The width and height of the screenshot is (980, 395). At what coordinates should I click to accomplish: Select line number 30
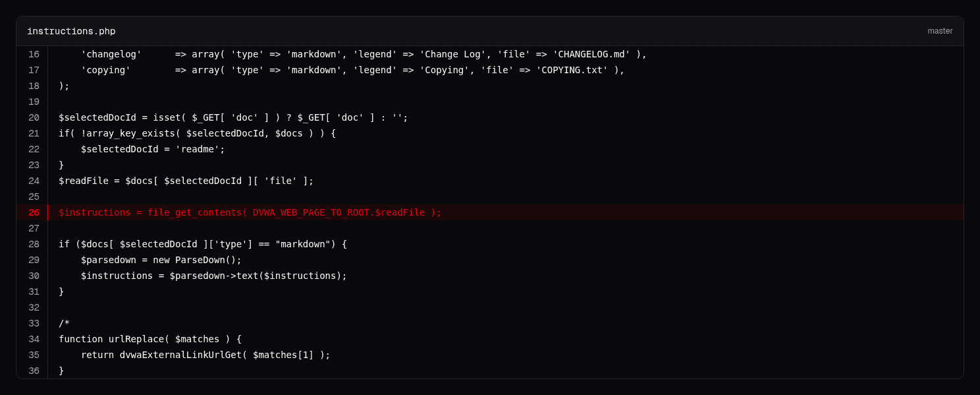(34, 276)
